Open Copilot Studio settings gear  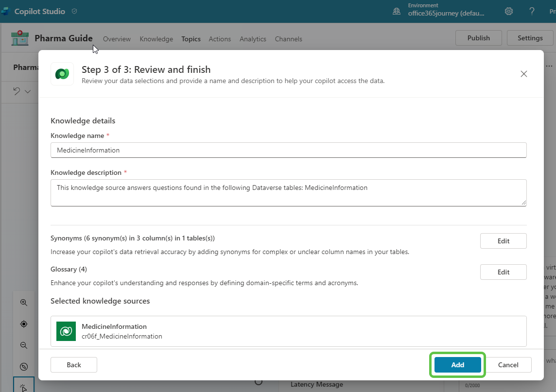[x=508, y=11]
